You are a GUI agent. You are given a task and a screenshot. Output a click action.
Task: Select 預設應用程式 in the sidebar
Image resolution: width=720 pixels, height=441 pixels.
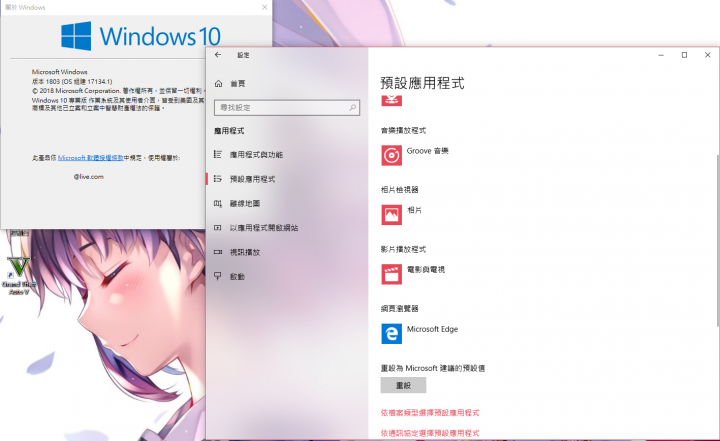pyautogui.click(x=252, y=179)
